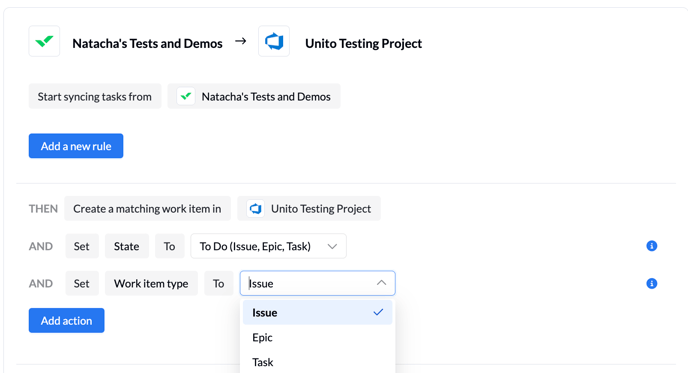
Task: Click the Work item type field chip
Action: [x=151, y=283]
